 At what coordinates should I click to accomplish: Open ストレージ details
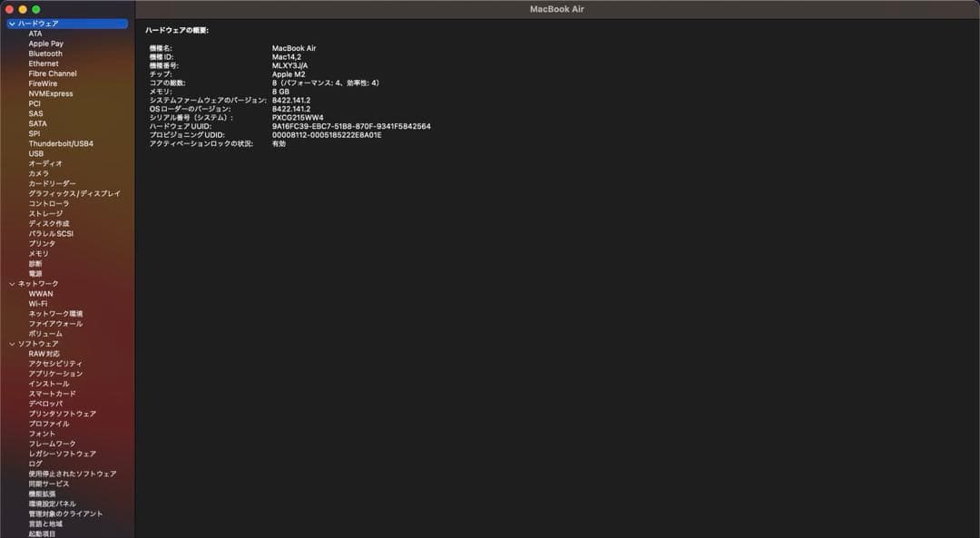click(x=45, y=214)
